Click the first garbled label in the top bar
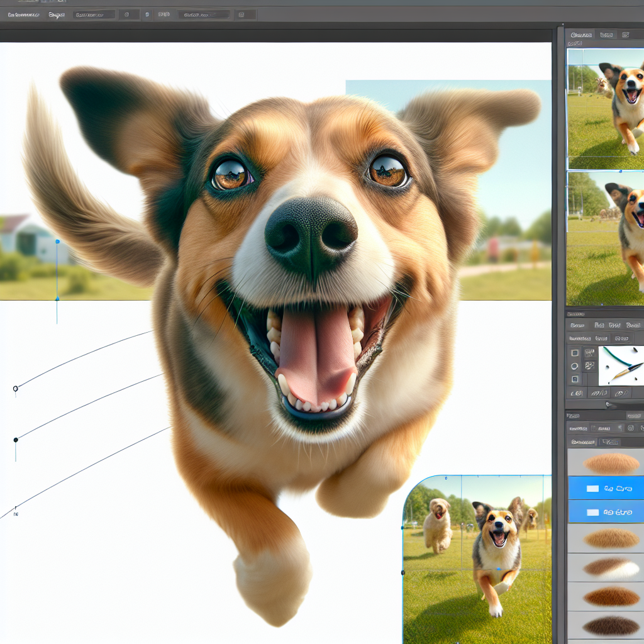The height and width of the screenshot is (644, 644). [x=23, y=15]
